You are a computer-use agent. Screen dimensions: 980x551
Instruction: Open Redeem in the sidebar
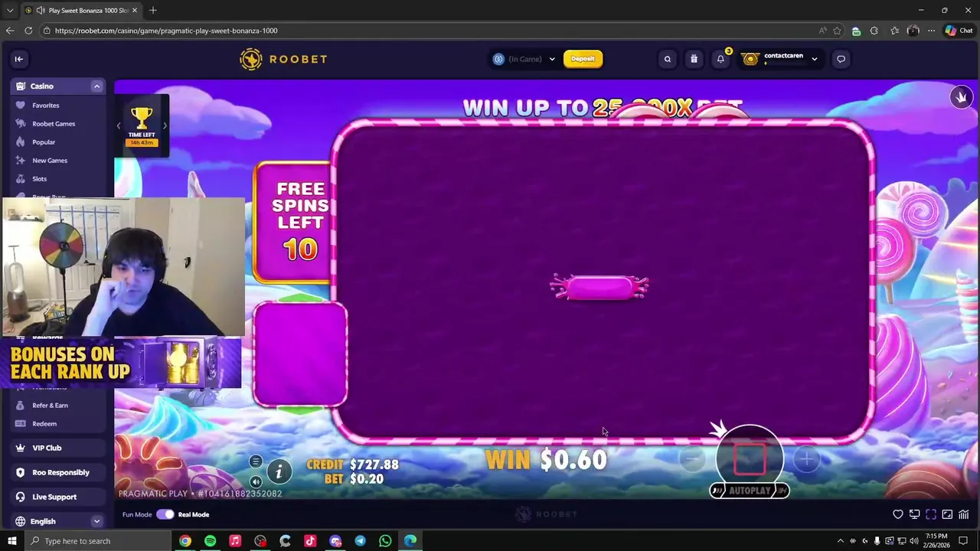tap(44, 424)
